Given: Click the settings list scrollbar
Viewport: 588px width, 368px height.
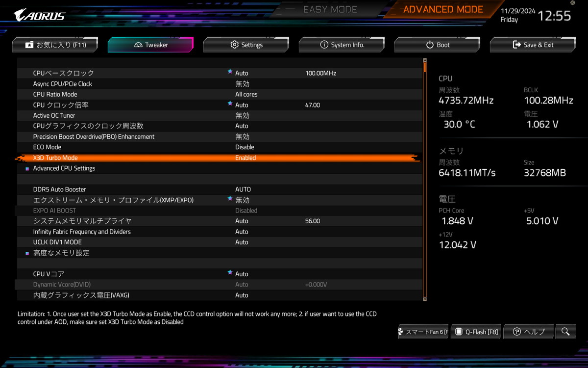Looking at the screenshot, I should point(425,179).
